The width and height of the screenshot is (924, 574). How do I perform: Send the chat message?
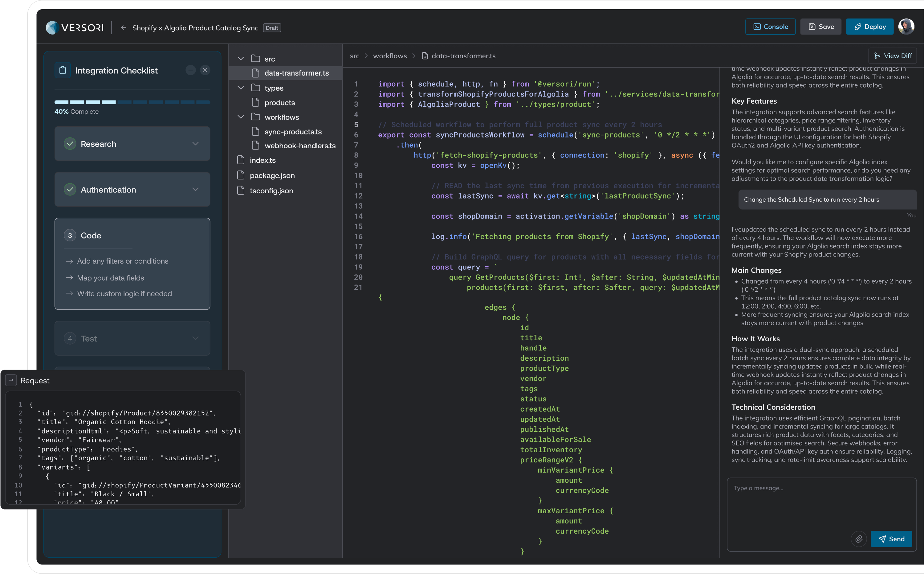click(891, 539)
